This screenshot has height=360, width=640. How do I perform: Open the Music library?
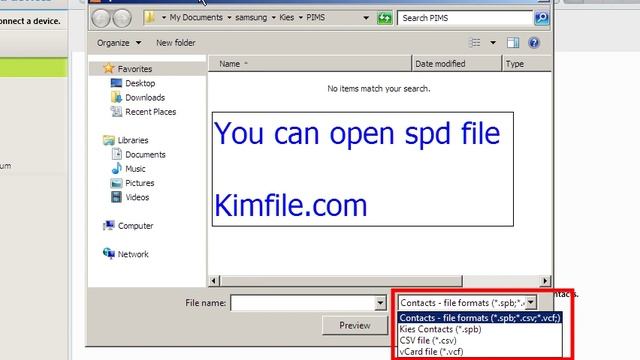pyautogui.click(x=128, y=169)
